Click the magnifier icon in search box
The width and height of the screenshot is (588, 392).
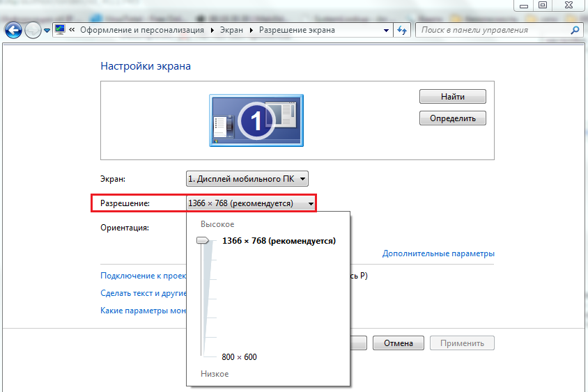[575, 30]
